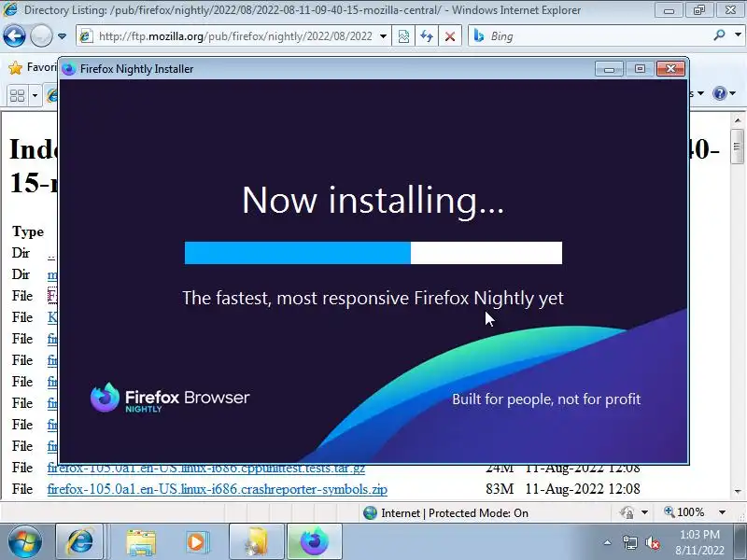Open firefox-105.0a1 linux-i686 cppunittest tests link

[x=205, y=469]
